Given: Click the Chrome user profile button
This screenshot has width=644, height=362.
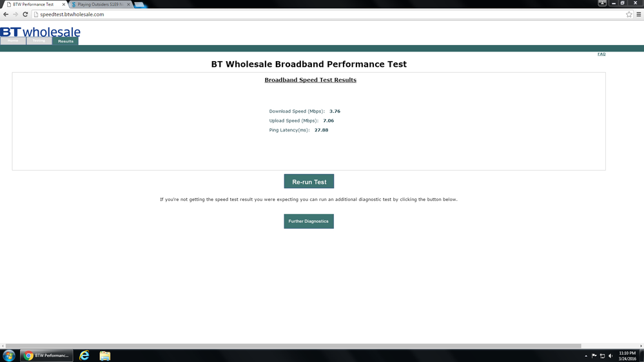Looking at the screenshot, I should point(602,3).
